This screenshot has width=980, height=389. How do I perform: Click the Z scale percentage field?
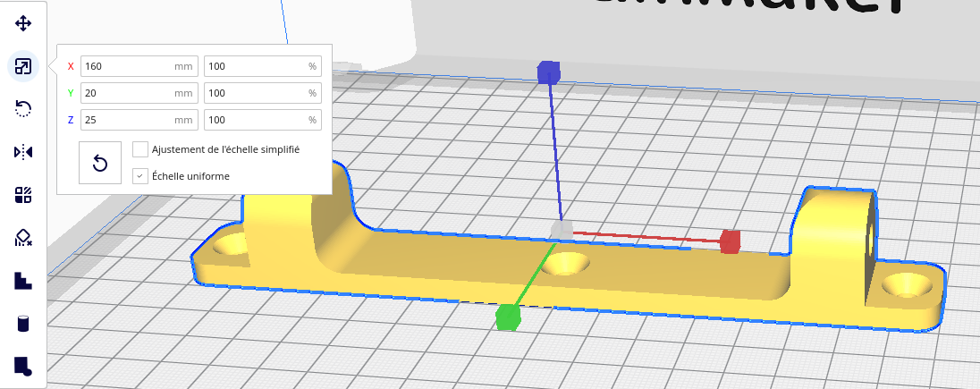point(254,120)
